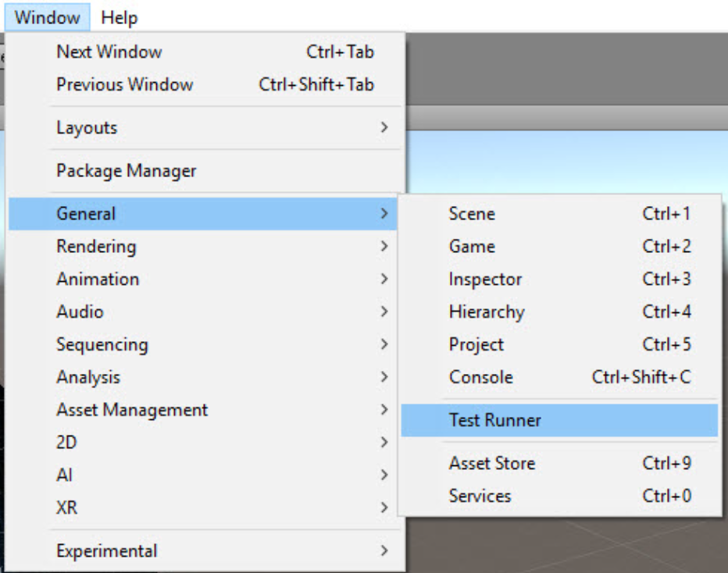Open the Asset Management submenu
This screenshot has width=728, height=573.
[132, 411]
